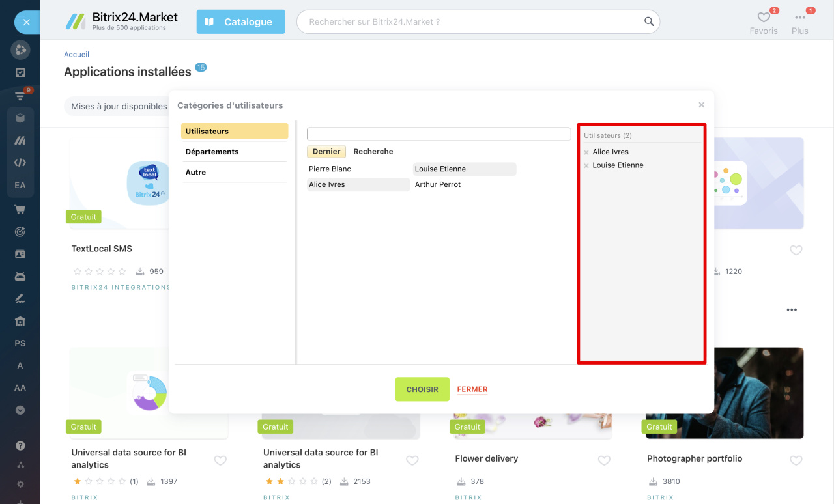Click the CHOISIR button
The image size is (834, 504).
coord(422,389)
